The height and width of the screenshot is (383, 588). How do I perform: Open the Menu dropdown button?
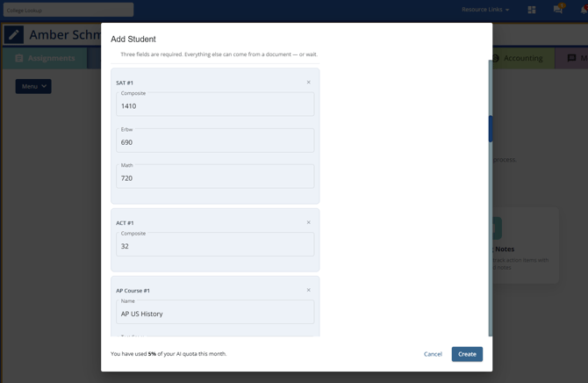point(33,86)
